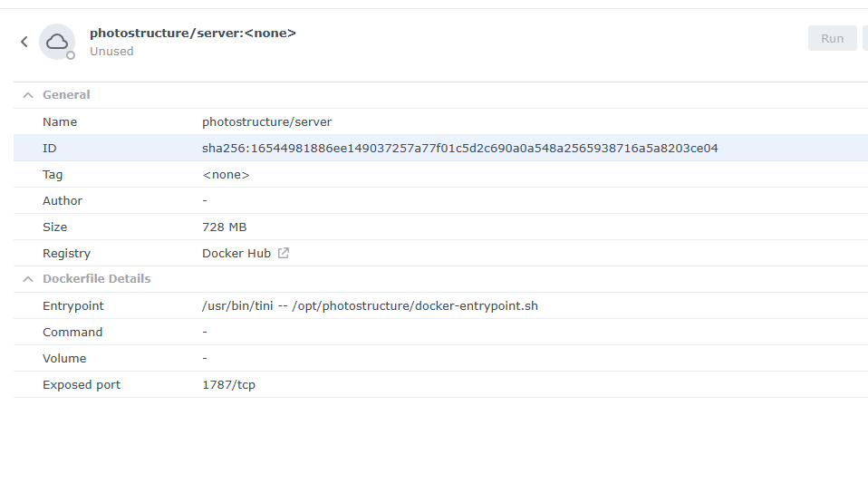Click the 728 MB size value
Viewport: 868px width, 493px height.
pos(224,227)
